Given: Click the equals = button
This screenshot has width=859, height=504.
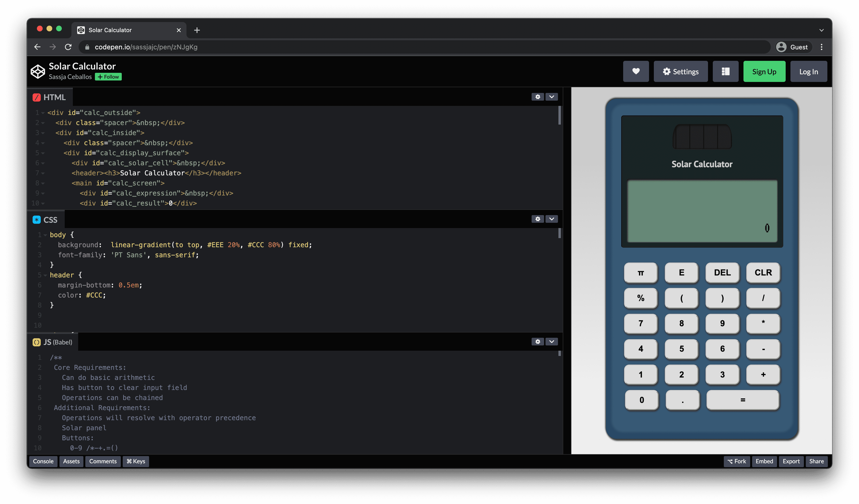Looking at the screenshot, I should point(742,399).
